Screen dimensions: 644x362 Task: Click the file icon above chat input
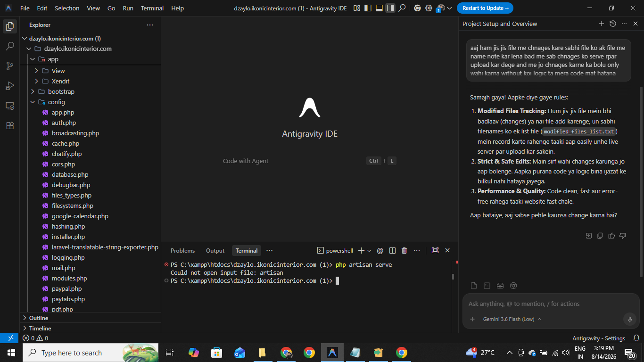[474, 286]
